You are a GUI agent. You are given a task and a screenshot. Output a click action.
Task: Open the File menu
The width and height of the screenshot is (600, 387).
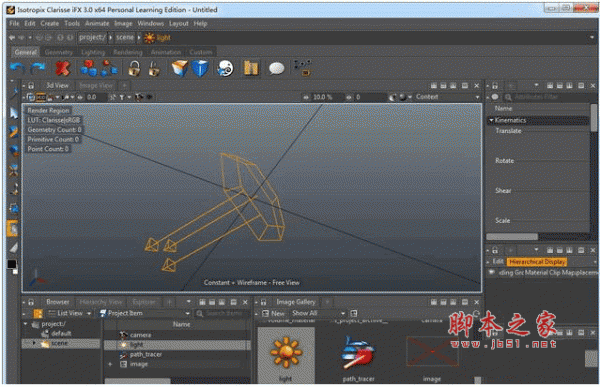pos(14,24)
